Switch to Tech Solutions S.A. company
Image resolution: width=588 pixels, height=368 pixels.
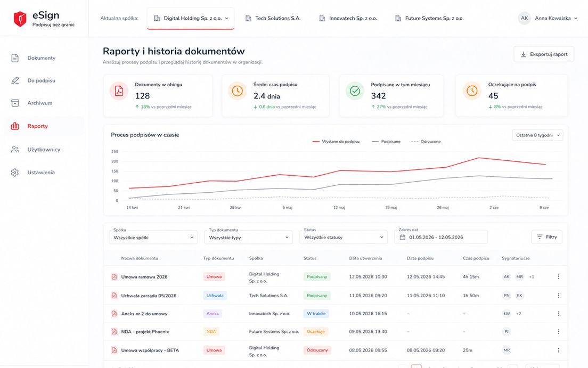click(273, 18)
